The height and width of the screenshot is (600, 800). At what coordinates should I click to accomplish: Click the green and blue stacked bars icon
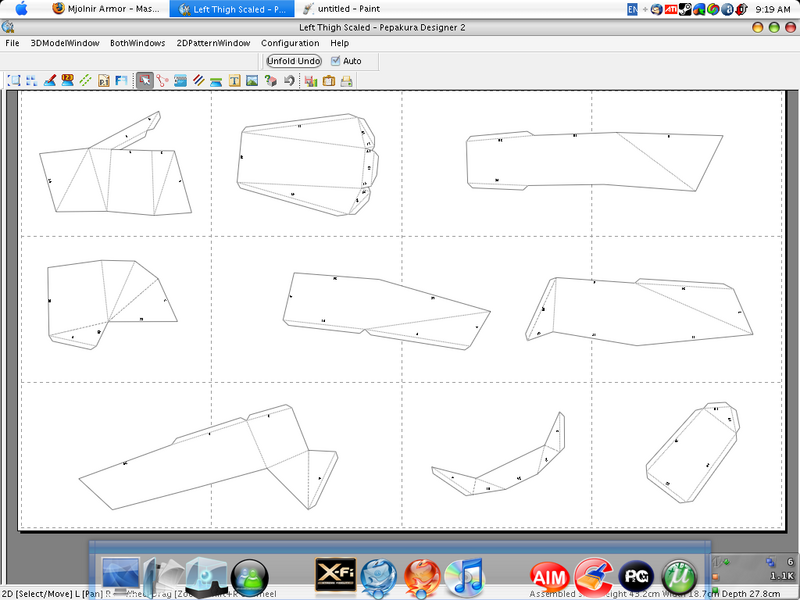pos(216,80)
